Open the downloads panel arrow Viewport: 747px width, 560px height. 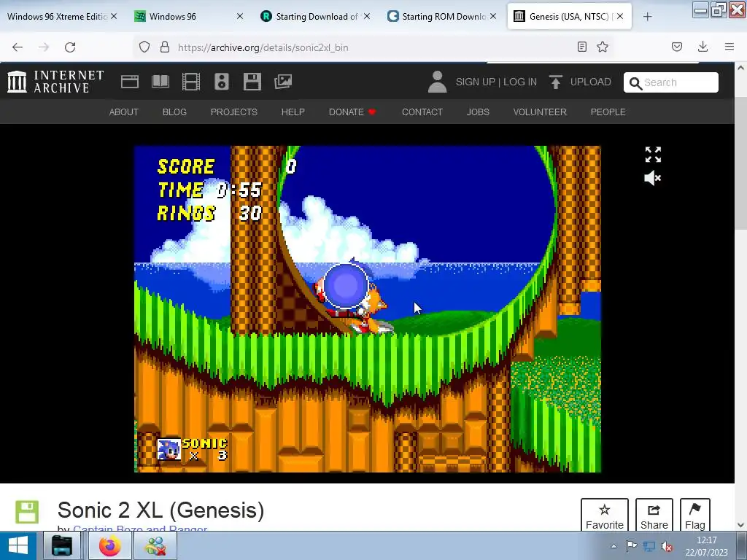703,47
